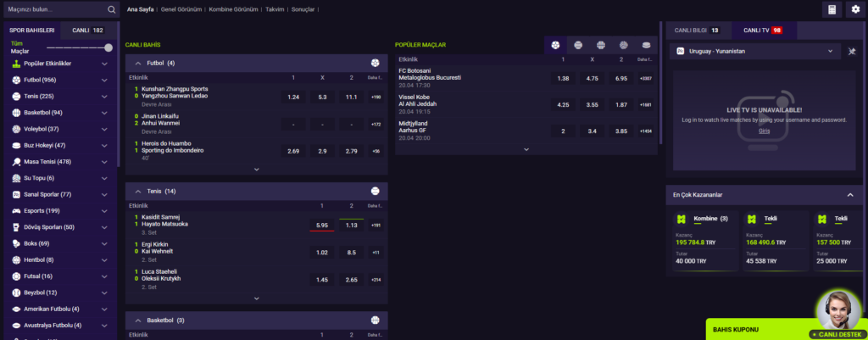
Task: Click in the Maçınızı bulun search field
Action: 55,9
